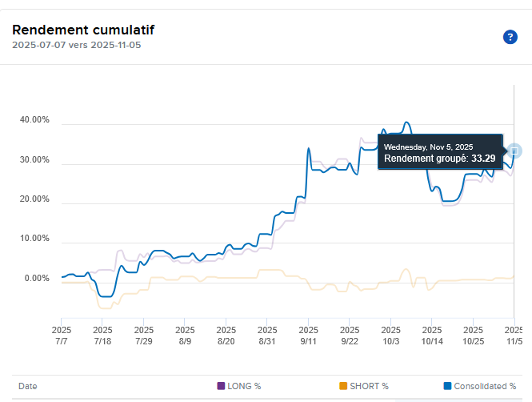Toggle the SHORT % series label
This screenshot has width=532, height=402.
pyautogui.click(x=369, y=386)
